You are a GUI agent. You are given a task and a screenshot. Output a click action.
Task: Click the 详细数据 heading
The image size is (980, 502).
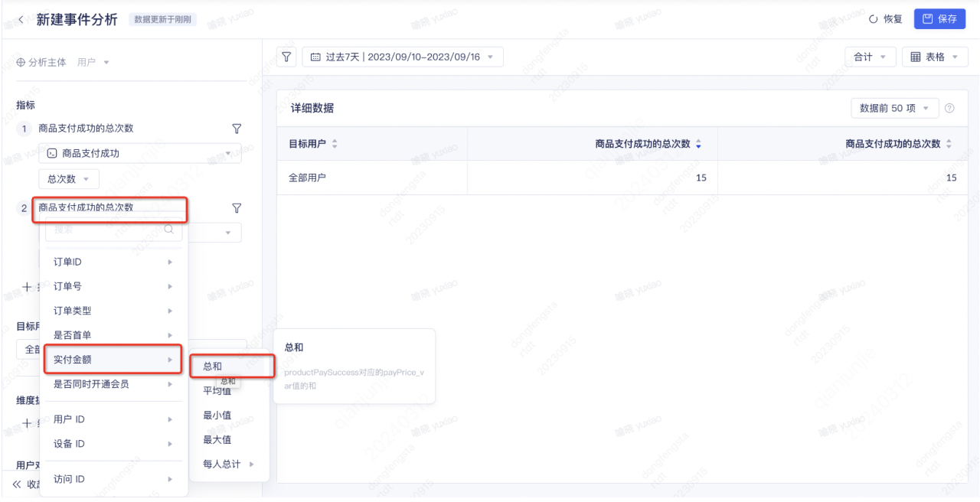click(312, 109)
